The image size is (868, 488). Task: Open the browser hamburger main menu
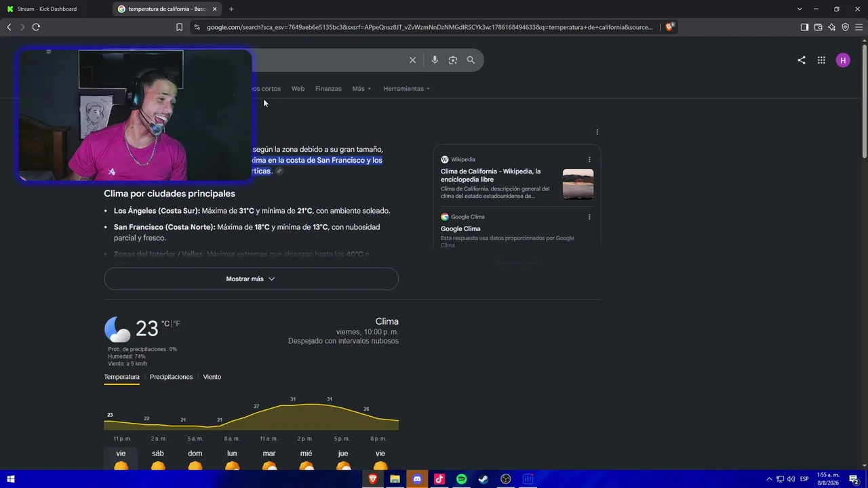[x=859, y=27]
